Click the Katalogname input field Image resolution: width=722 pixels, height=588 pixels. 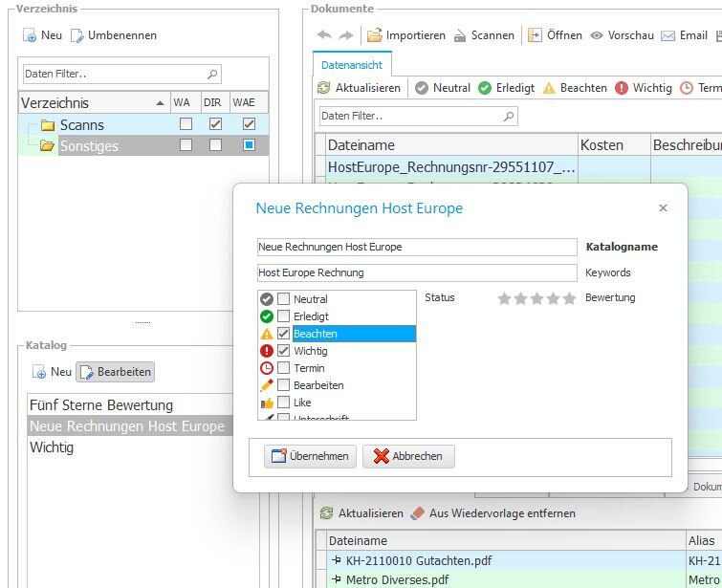(417, 247)
